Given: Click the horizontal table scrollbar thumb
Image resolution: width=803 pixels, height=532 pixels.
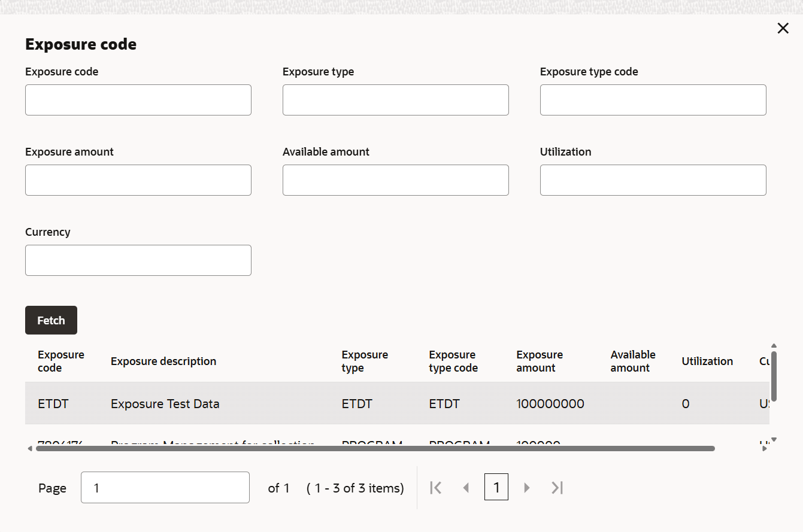Looking at the screenshot, I should coord(375,448).
